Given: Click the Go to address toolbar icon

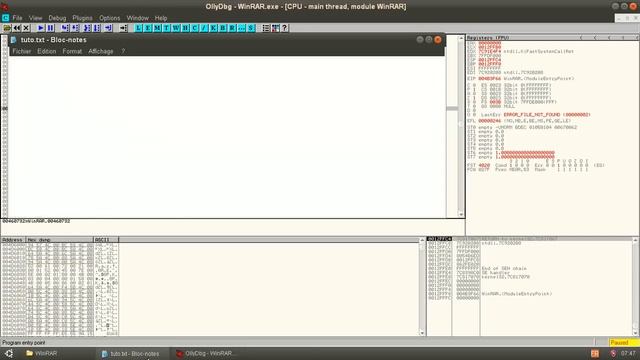Looking at the screenshot, I should pyautogui.click(x=123, y=28).
